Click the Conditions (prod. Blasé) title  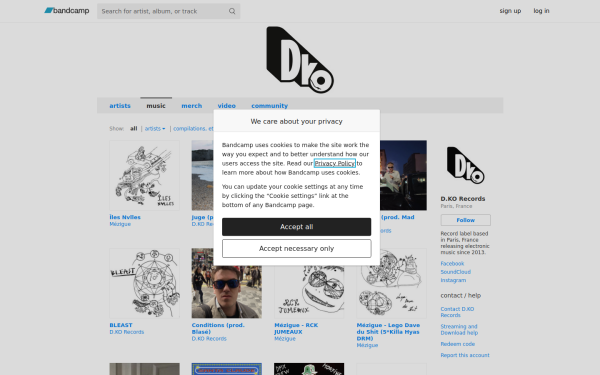click(x=218, y=328)
